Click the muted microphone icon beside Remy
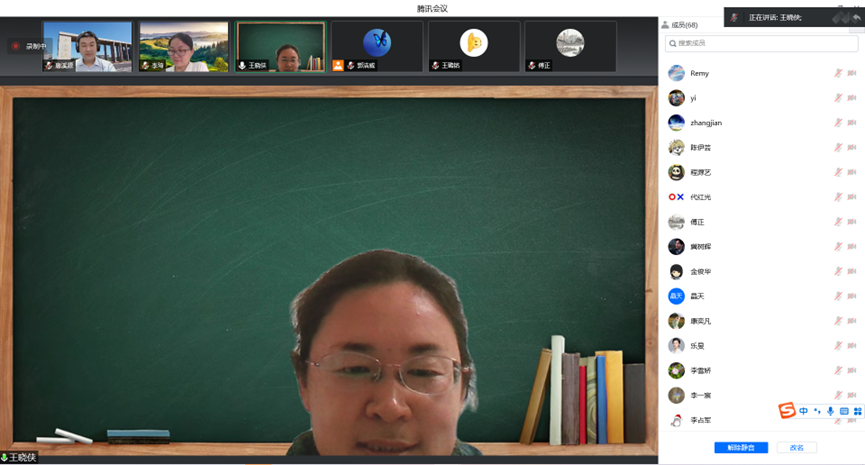The image size is (865, 465). (x=838, y=73)
